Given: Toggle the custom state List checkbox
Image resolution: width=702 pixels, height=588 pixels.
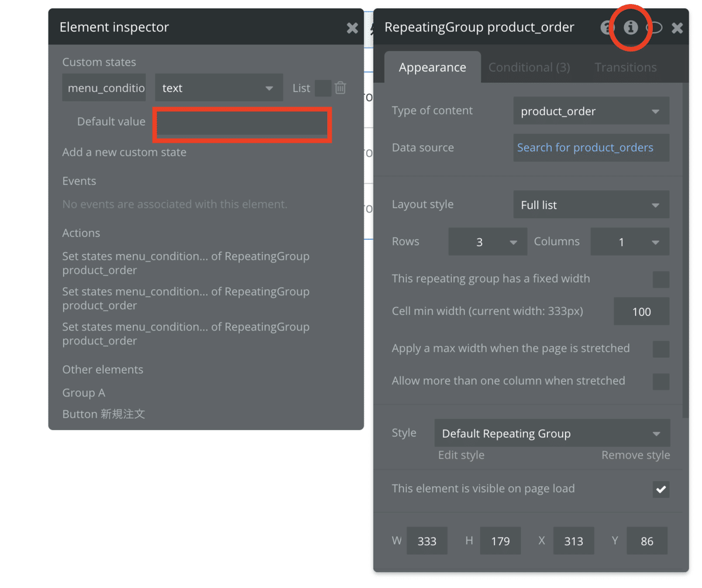Looking at the screenshot, I should 322,88.
